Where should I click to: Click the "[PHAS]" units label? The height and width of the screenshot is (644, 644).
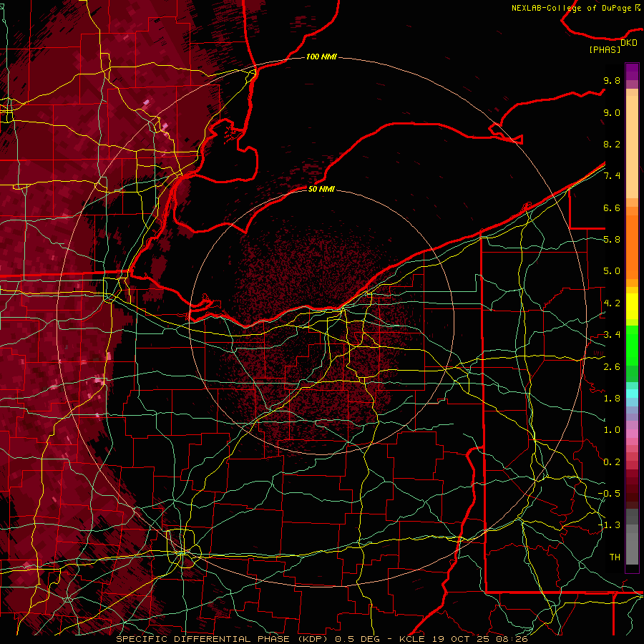pos(605,50)
